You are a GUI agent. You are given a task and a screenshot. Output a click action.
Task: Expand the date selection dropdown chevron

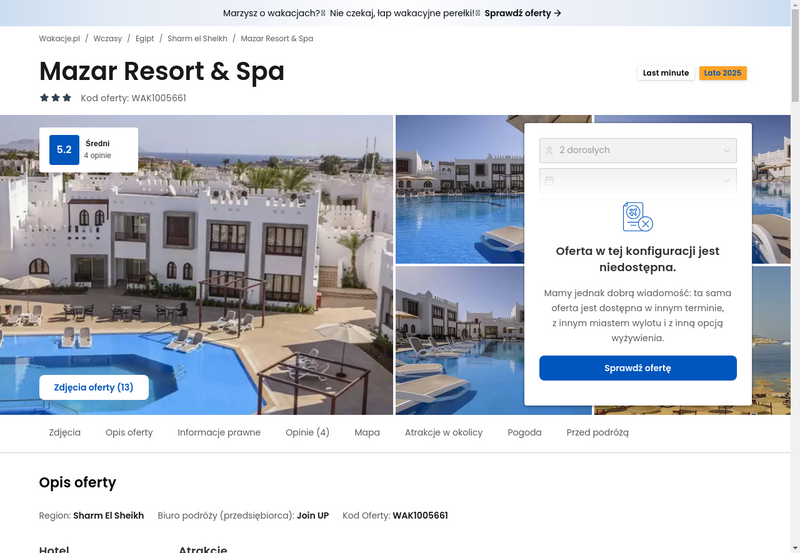point(727,181)
